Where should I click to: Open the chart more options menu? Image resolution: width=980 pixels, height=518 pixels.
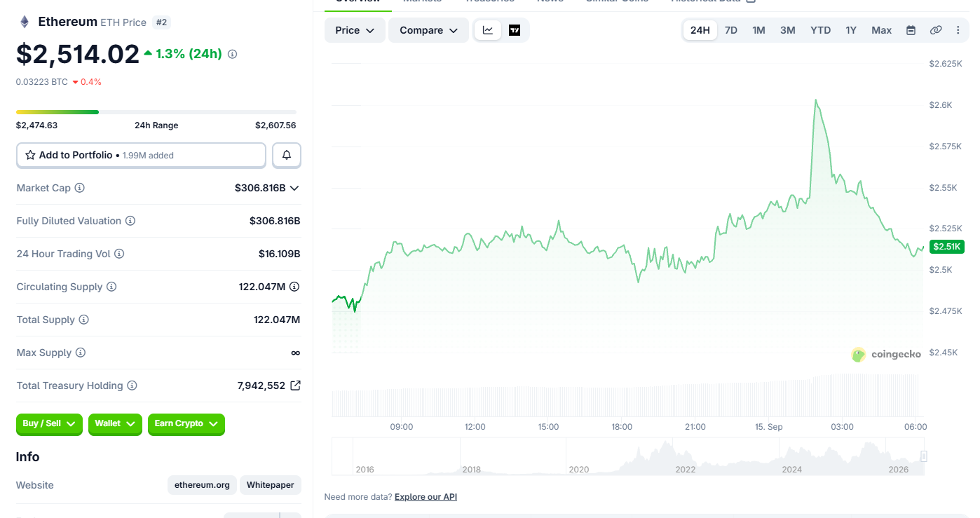point(958,30)
